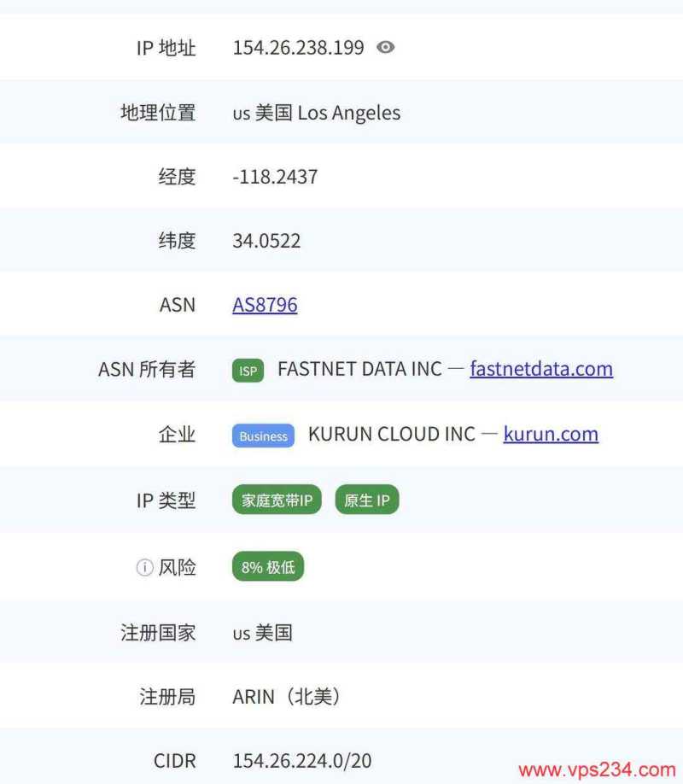Click the ARIN（北美）registry text

tap(284, 696)
